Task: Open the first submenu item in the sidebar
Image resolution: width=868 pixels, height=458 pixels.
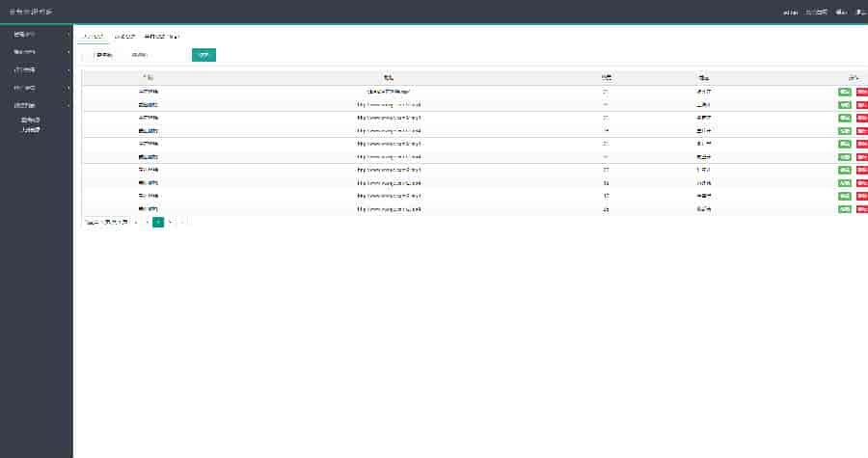Action: tap(30, 120)
